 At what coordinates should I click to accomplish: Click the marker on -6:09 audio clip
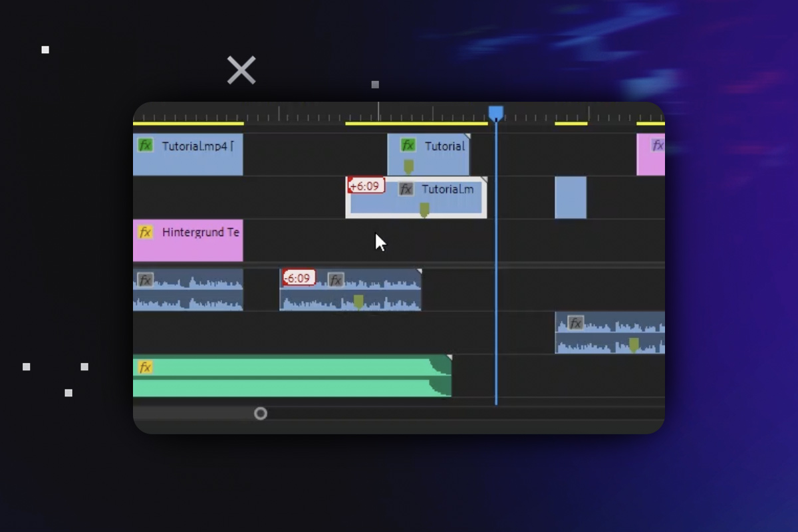click(358, 301)
